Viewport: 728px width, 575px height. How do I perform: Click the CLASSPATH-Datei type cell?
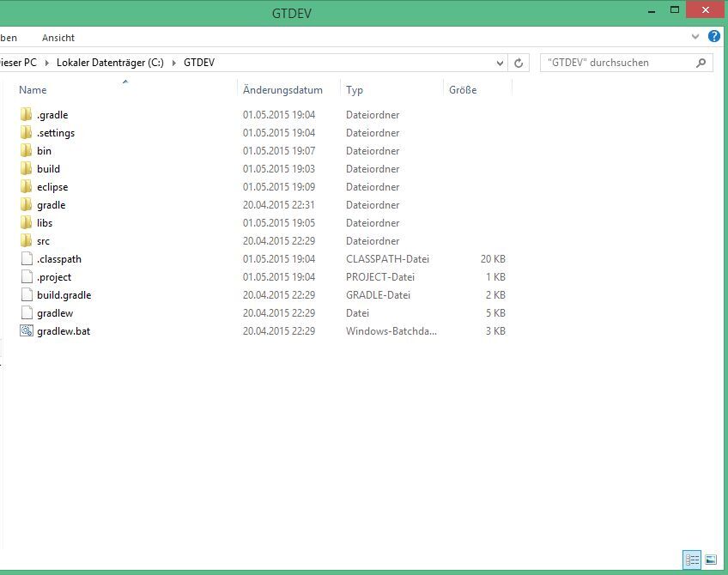[x=387, y=259]
